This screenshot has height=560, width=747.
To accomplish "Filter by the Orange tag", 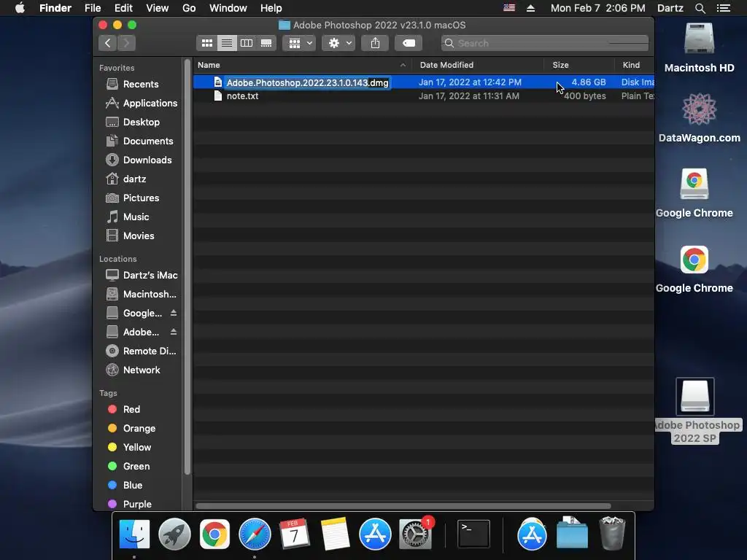I will [x=131, y=429].
